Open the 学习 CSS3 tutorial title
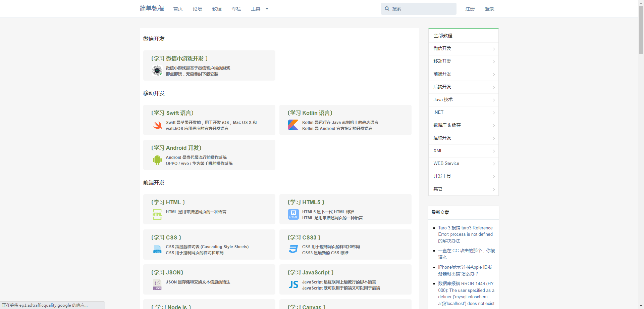Image resolution: width=644 pixels, height=309 pixels. (304, 237)
